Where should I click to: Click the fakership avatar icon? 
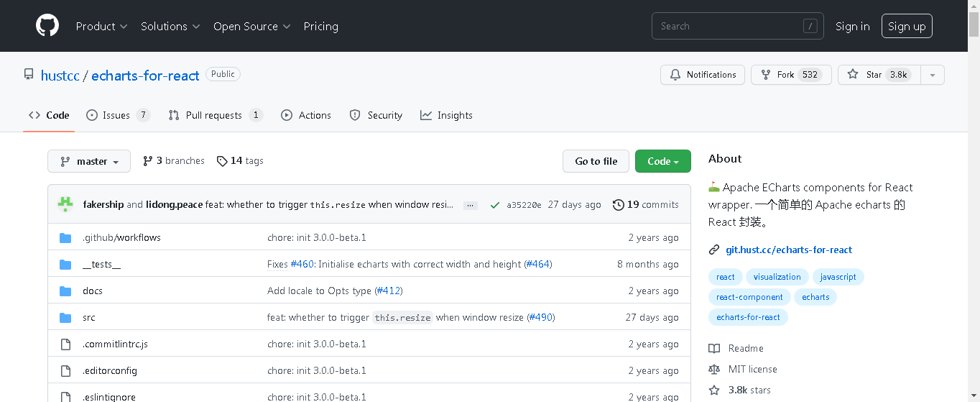(66, 204)
